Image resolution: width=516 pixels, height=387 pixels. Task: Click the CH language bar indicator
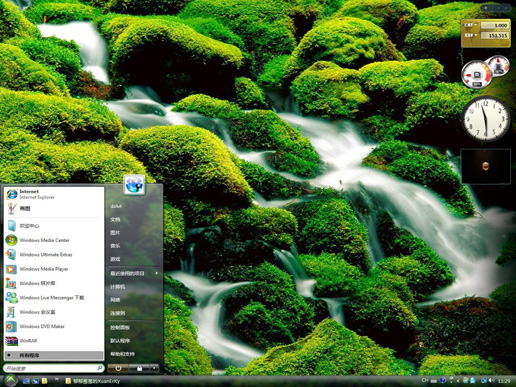[x=424, y=380]
